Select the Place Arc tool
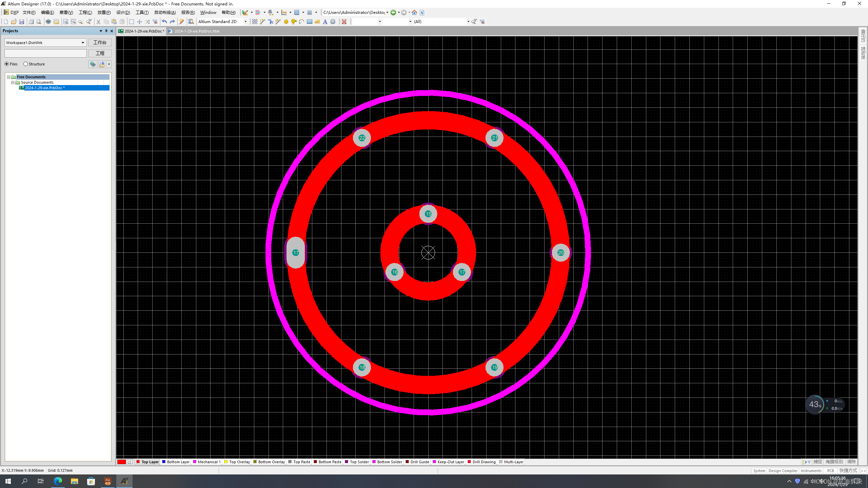Image resolution: width=868 pixels, height=488 pixels. (301, 22)
